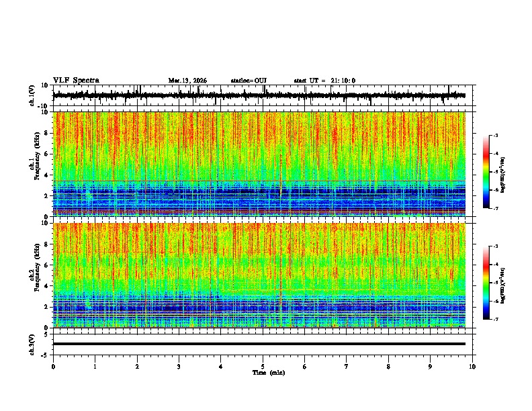This screenshot has height=411, width=532.
Task: Click the "2" kHz tick of ch.1 spectrogram
Action: tap(46, 196)
